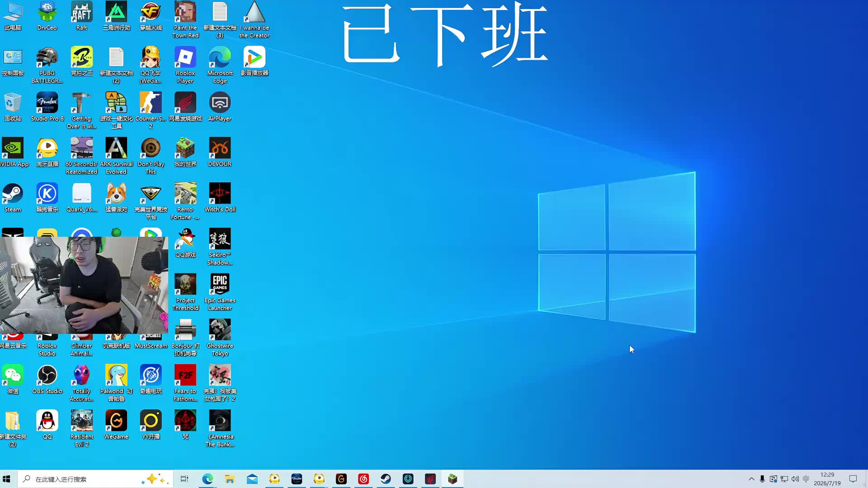Viewport: 868px width, 488px height.
Task: Focus the taskbar search box
Action: click(x=95, y=479)
